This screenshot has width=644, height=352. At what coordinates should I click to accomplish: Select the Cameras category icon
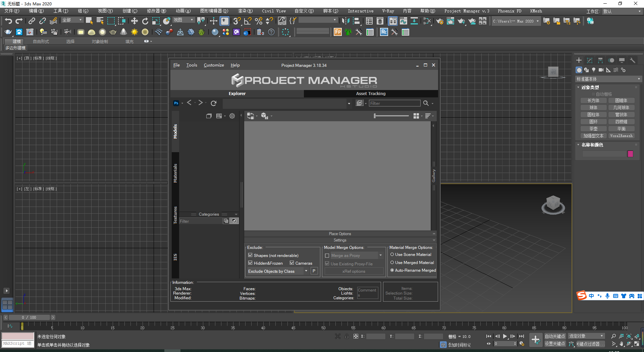point(601,70)
